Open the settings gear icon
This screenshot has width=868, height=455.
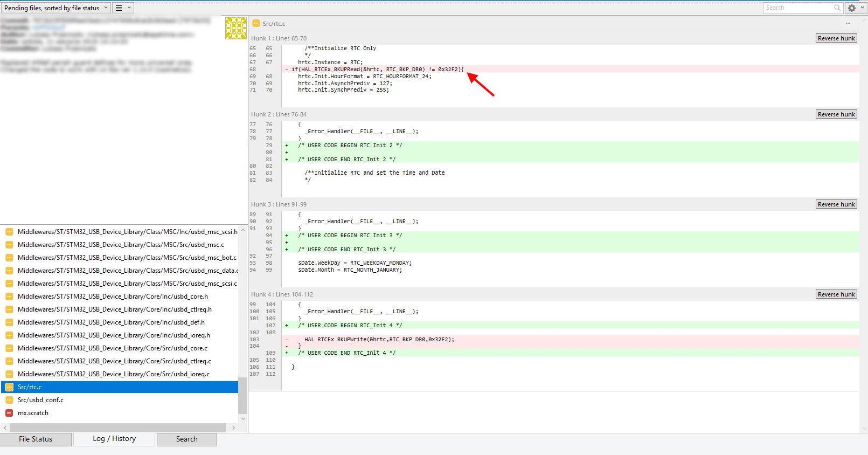852,8
